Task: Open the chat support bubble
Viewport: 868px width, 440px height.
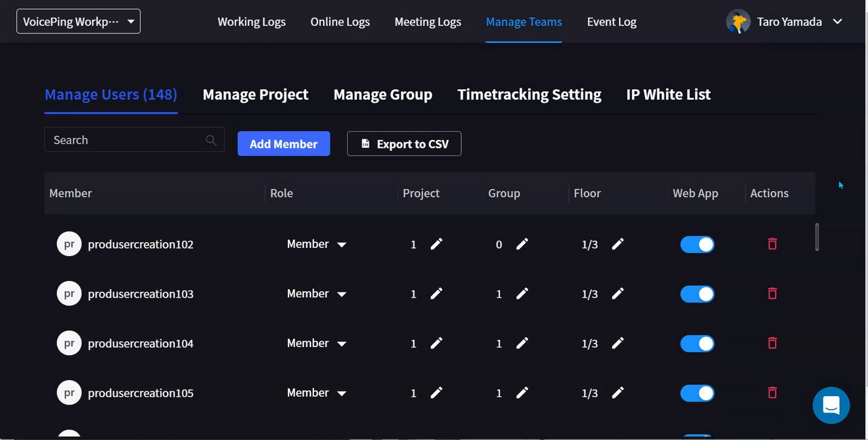Action: [x=831, y=405]
